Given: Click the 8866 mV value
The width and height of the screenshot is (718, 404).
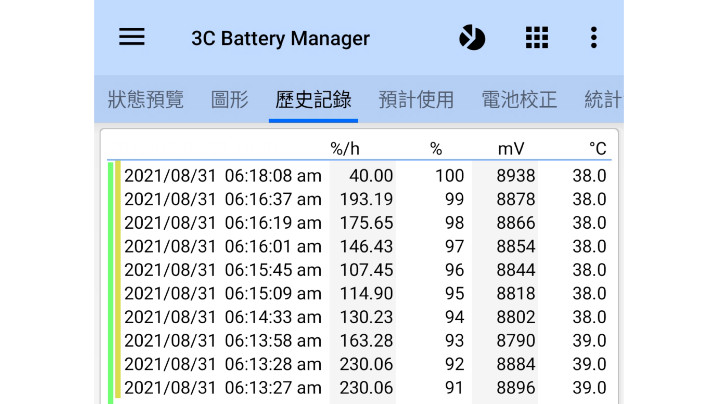Looking at the screenshot, I should click(x=516, y=223).
